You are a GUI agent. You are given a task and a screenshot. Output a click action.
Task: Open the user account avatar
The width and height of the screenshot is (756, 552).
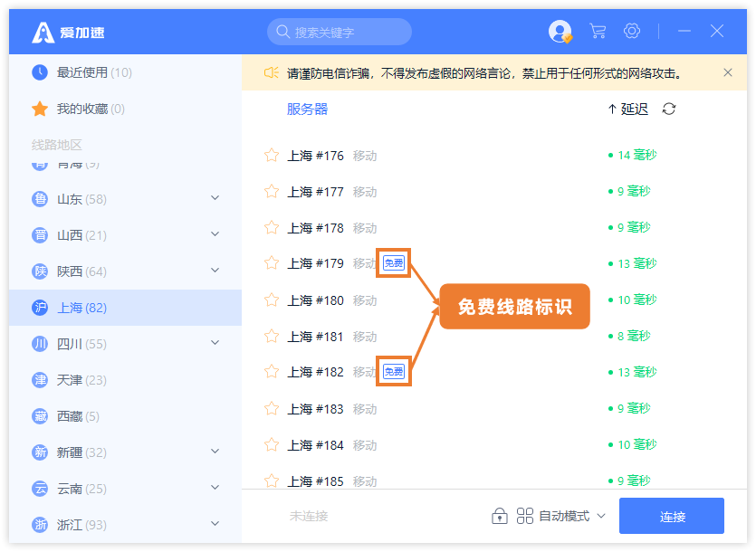click(x=560, y=32)
